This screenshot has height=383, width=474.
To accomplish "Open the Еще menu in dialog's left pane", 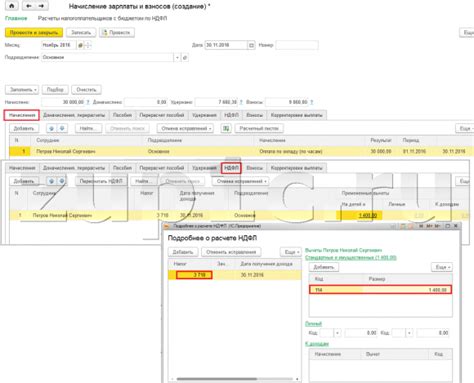I will tap(291, 252).
